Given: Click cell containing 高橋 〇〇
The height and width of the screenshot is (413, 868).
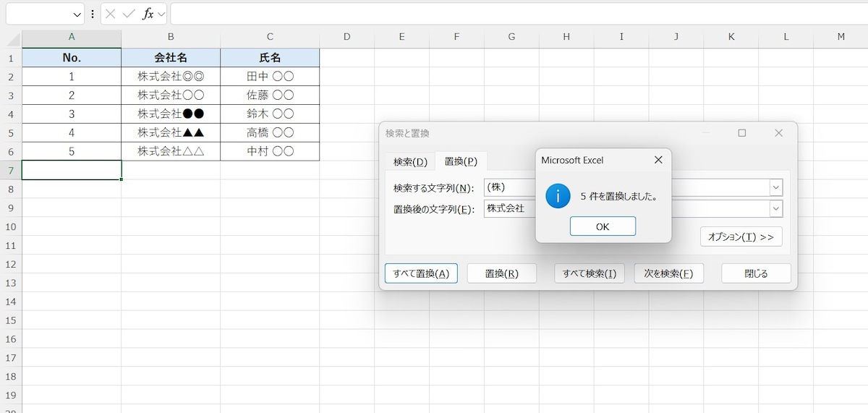Looking at the screenshot, I should [x=270, y=133].
